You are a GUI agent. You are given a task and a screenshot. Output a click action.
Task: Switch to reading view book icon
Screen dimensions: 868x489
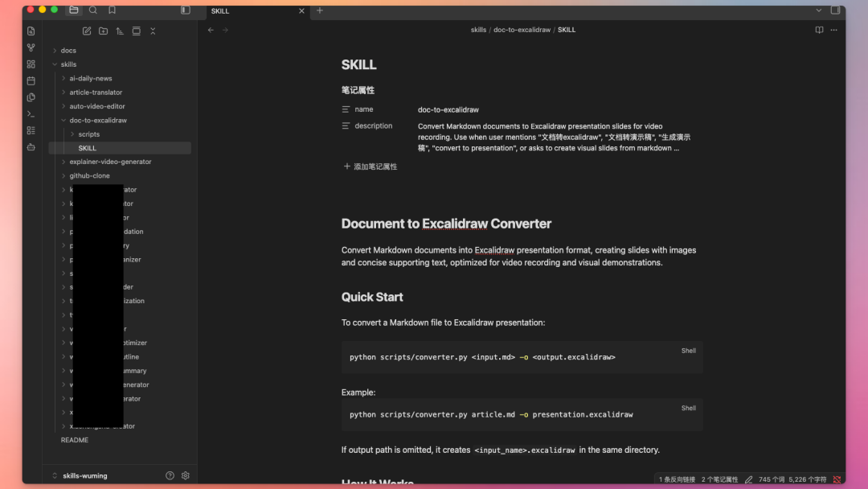tap(819, 30)
